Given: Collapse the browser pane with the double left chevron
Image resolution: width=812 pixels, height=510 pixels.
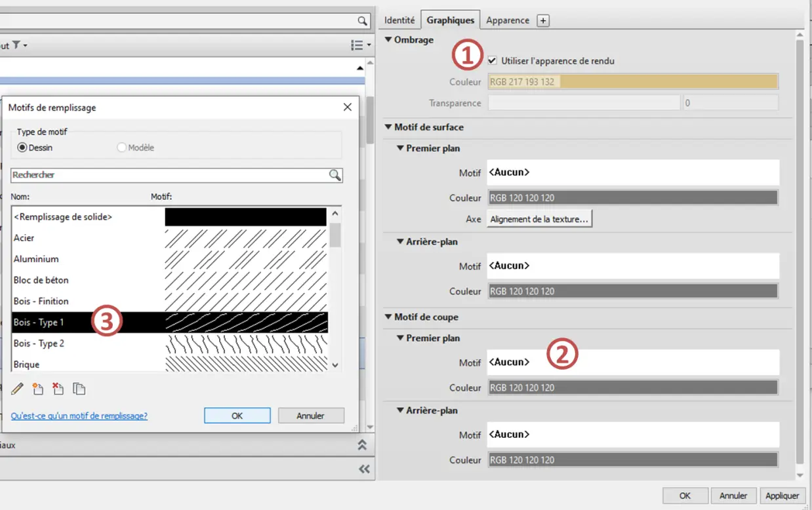Looking at the screenshot, I should tap(365, 469).
